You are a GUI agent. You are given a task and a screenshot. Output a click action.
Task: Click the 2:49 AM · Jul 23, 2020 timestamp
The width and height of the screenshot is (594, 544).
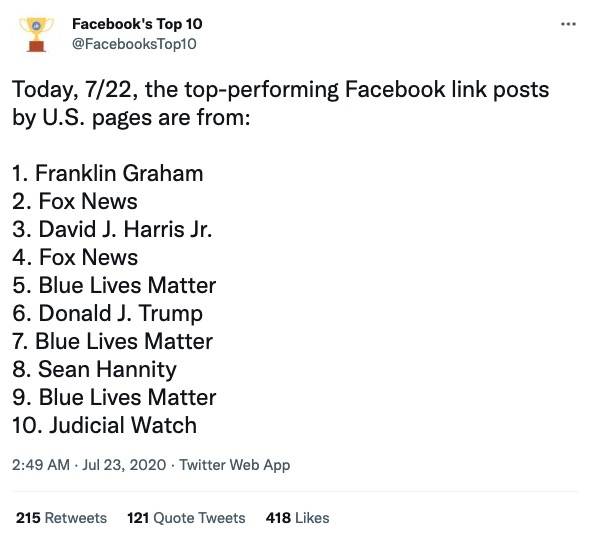coord(89,465)
